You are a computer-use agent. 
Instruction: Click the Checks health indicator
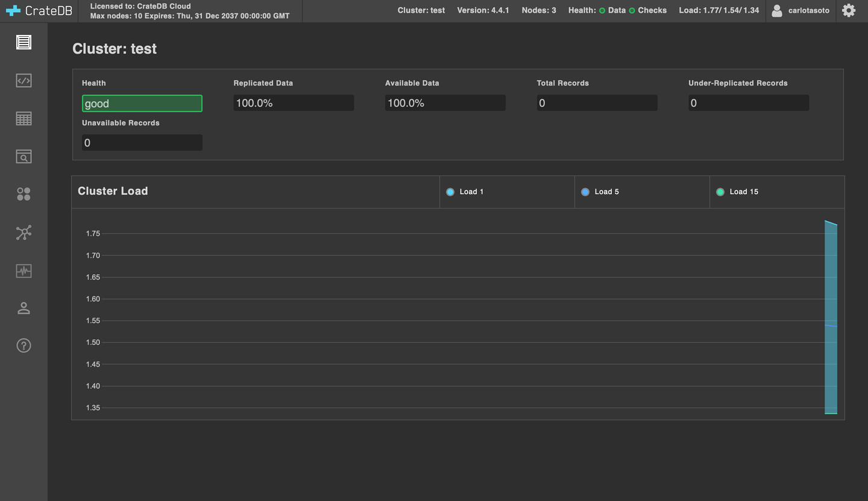click(647, 10)
